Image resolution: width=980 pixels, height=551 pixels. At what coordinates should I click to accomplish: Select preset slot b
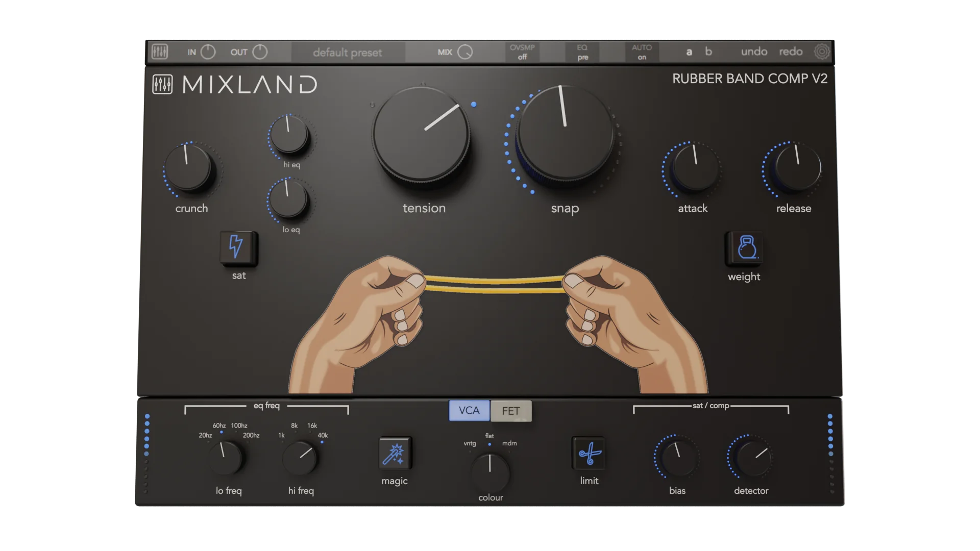[708, 52]
